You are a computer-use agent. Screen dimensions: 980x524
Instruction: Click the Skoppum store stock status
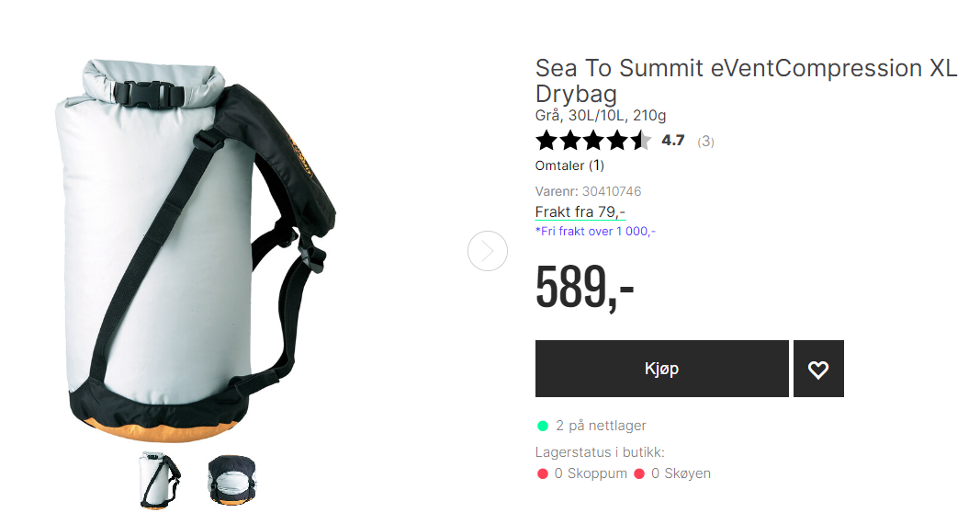pos(591,473)
